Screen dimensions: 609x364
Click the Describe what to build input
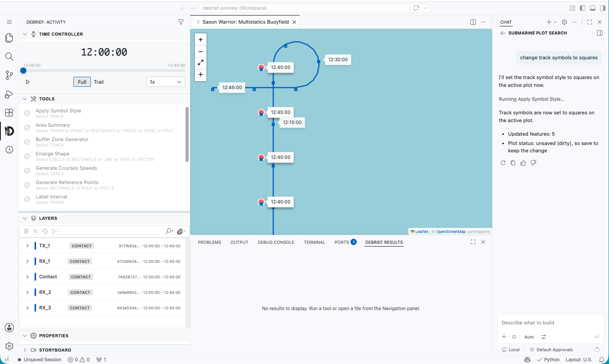(x=550, y=323)
